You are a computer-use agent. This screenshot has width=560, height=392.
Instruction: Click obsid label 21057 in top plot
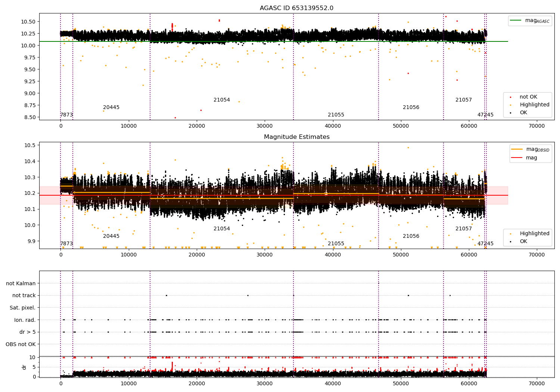point(464,100)
